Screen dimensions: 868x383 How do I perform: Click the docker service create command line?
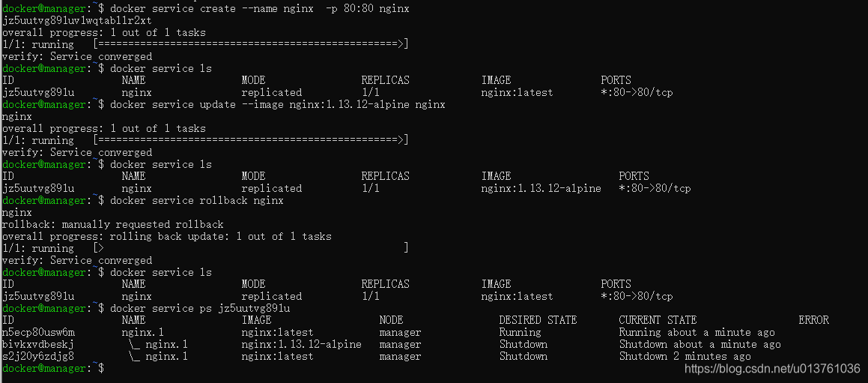[x=260, y=8]
